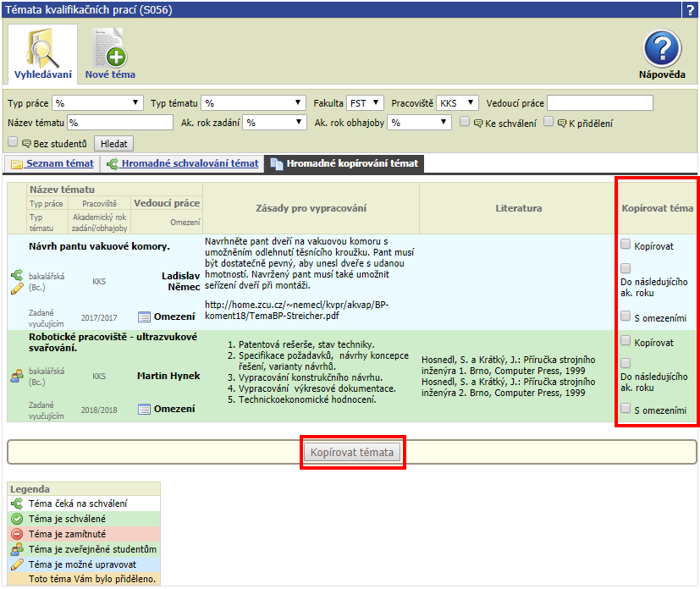Open the Fakulta FST dropdown
The image size is (700, 589).
pyautogui.click(x=365, y=103)
